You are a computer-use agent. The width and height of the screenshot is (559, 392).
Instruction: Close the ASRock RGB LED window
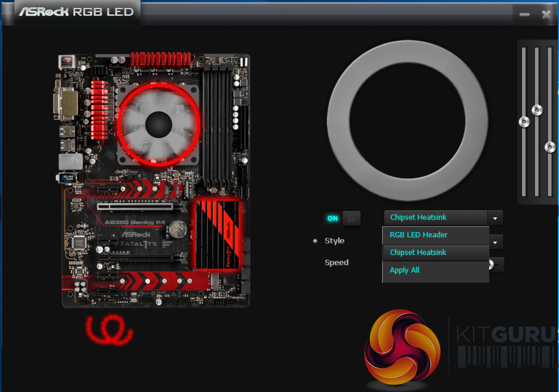click(546, 15)
